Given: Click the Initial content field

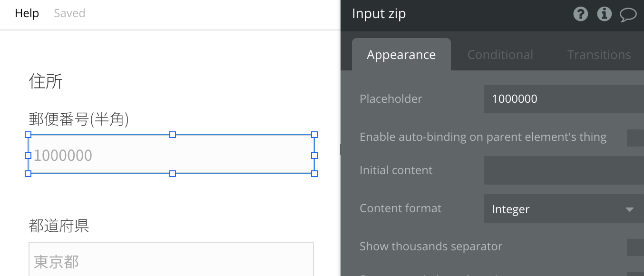Looking at the screenshot, I should click(x=564, y=170).
